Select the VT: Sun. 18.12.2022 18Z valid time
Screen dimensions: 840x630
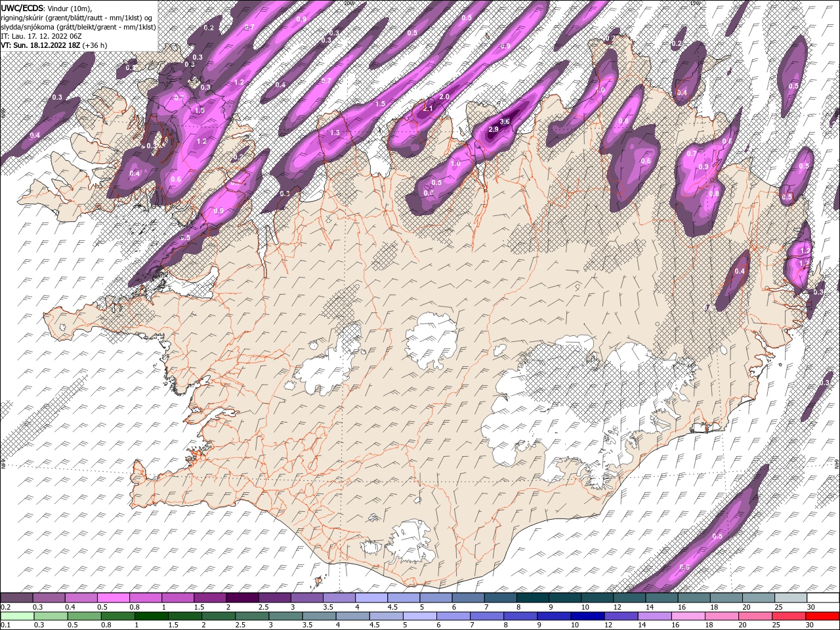coord(41,45)
